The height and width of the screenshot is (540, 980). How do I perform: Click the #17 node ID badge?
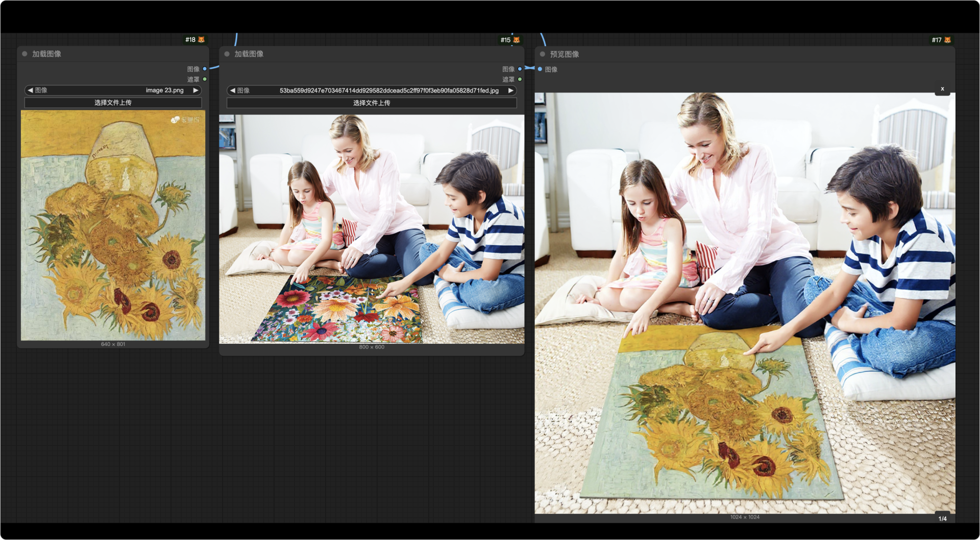937,40
